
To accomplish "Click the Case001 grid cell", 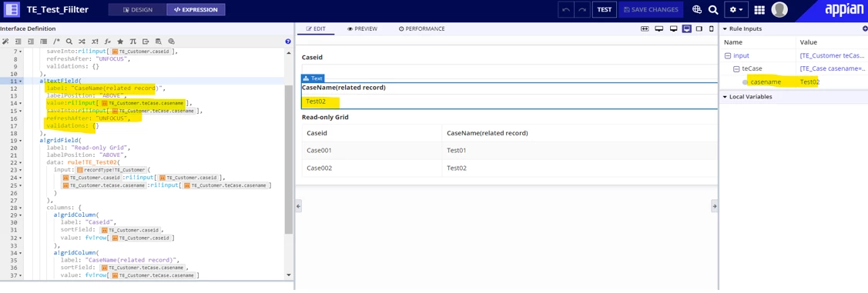I will click(371, 151).
